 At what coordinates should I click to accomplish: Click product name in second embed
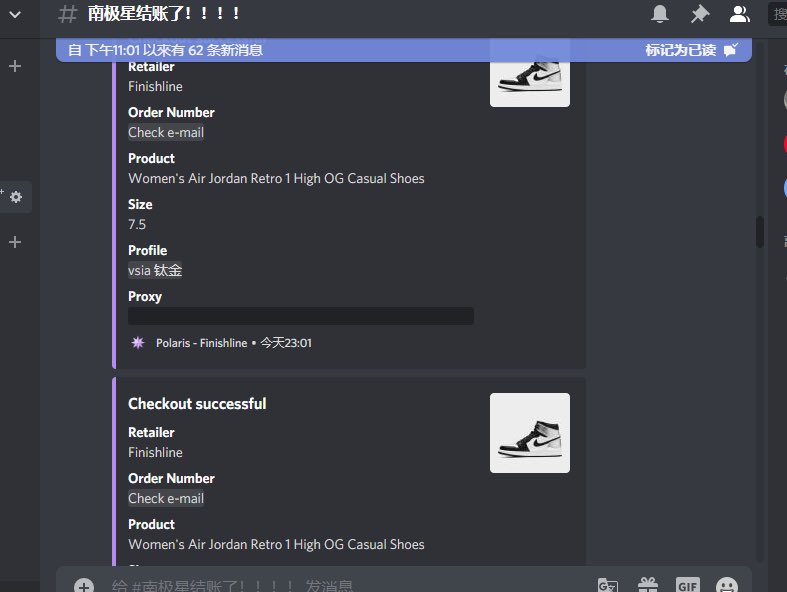click(276, 545)
